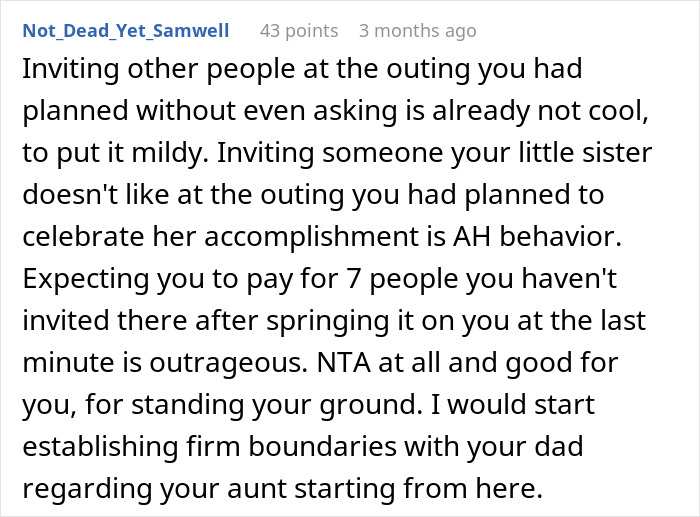Click the word NTA in comment
Viewport: 700px width, 517px height.
coord(343,362)
